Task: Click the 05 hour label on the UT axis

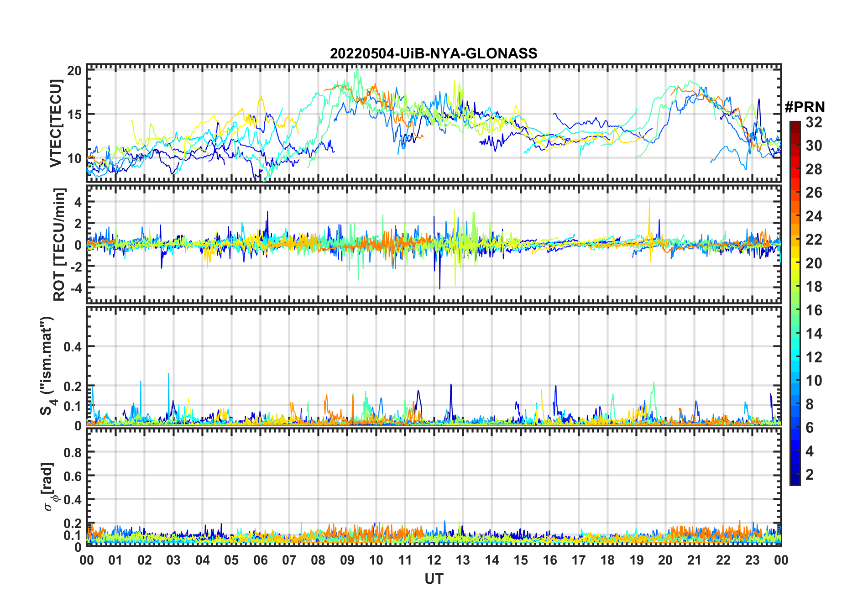Action: click(x=231, y=560)
